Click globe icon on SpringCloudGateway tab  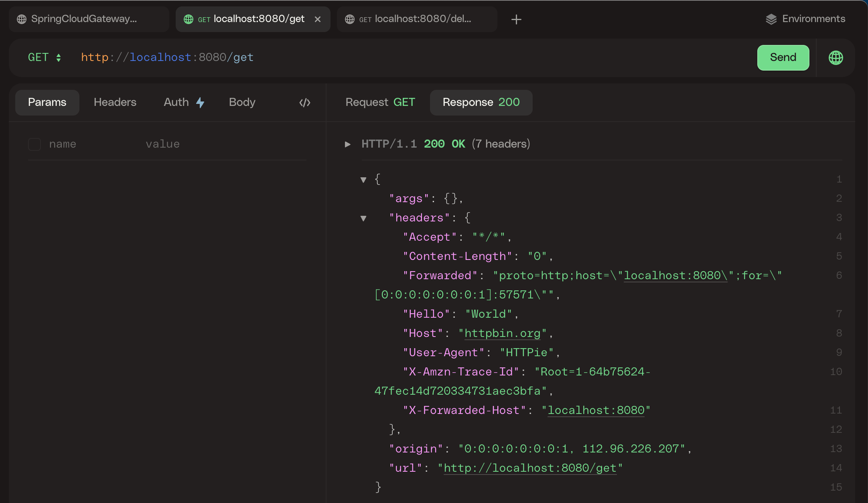pos(22,19)
